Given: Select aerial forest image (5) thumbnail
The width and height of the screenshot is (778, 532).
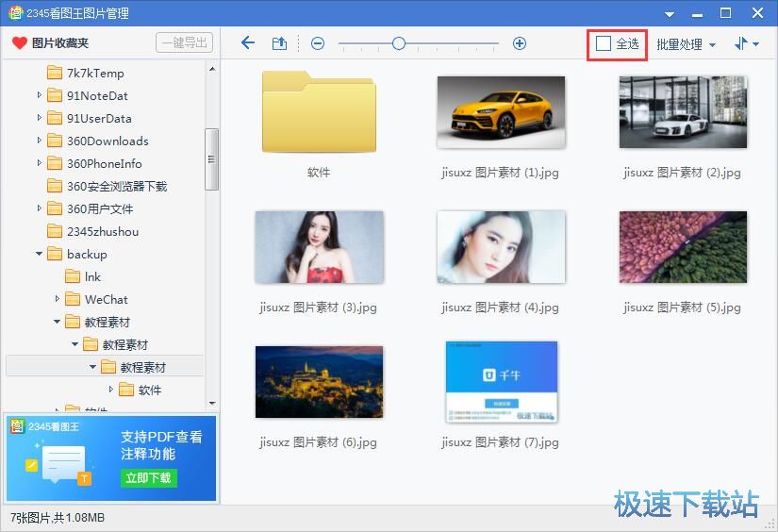Looking at the screenshot, I should (683, 247).
